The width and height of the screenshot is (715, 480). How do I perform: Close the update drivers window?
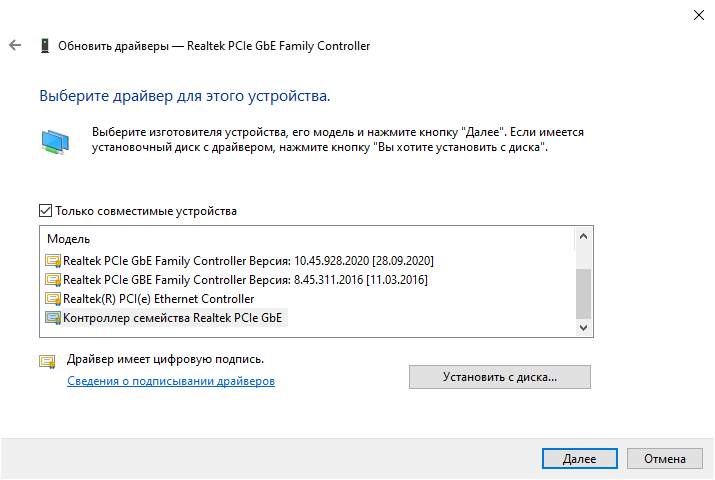(x=694, y=15)
